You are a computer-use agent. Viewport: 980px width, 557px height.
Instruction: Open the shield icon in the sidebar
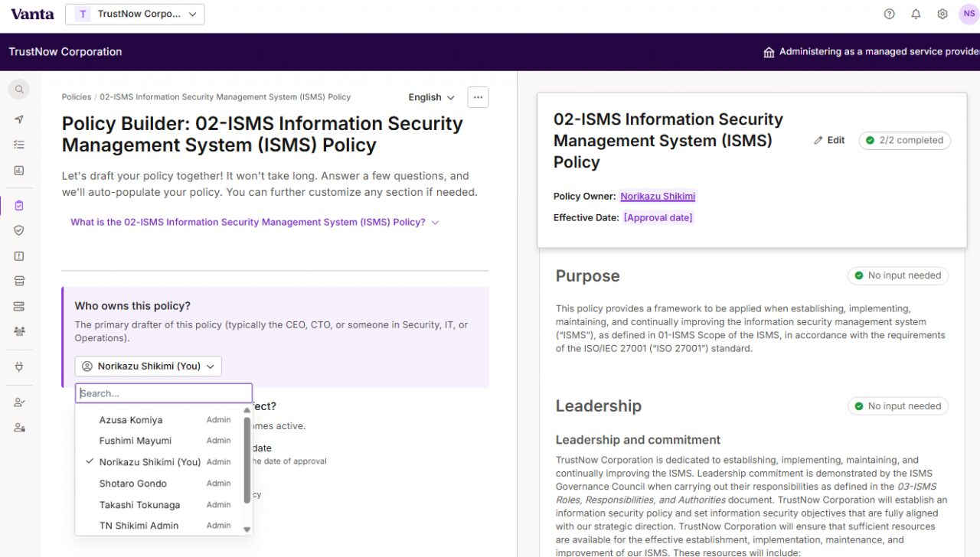[x=19, y=230]
